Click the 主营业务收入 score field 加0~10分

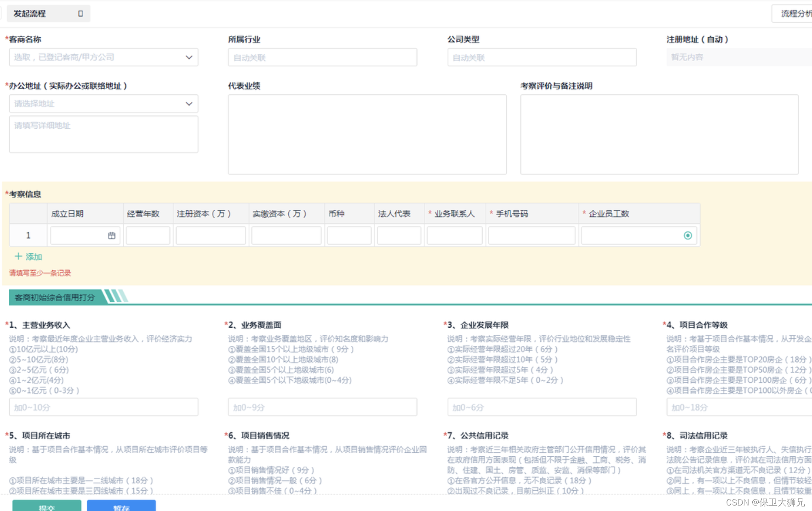point(103,407)
